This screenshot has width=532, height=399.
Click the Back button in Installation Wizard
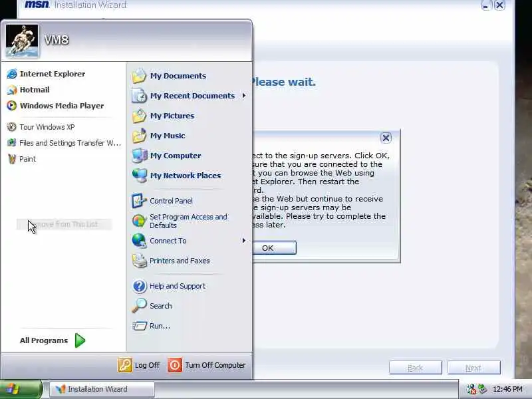pyautogui.click(x=415, y=368)
